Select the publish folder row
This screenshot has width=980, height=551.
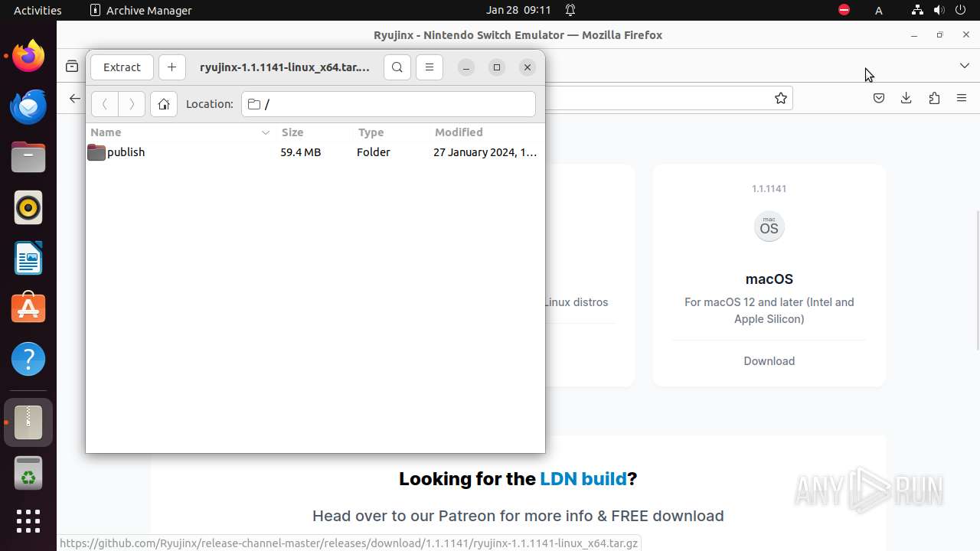tap(315, 152)
